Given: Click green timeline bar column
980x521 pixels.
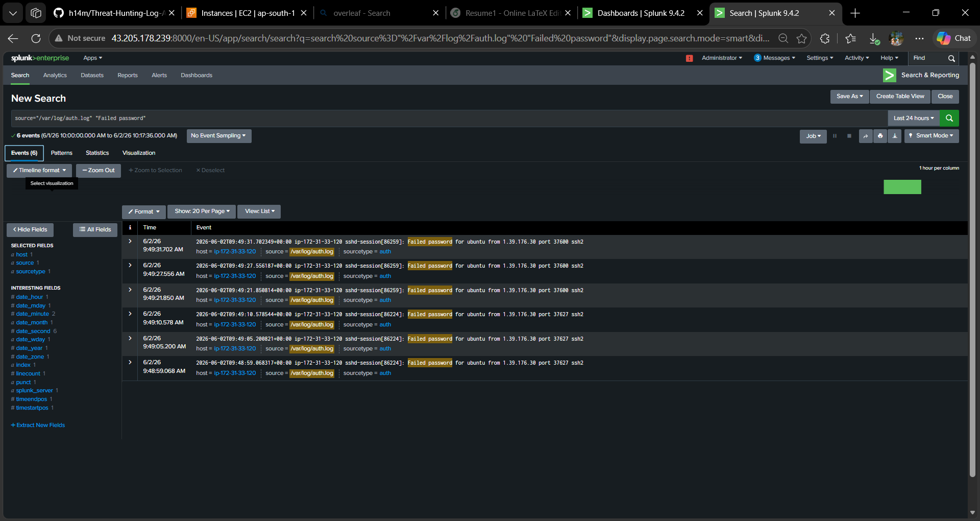Looking at the screenshot, I should point(902,187).
